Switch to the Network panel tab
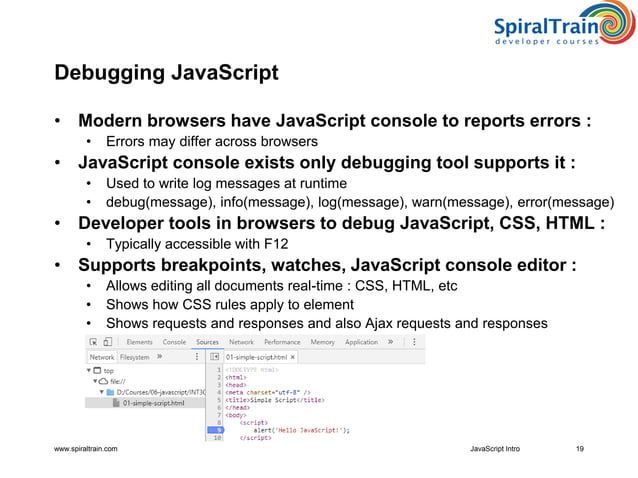638x478 pixels. (x=241, y=342)
